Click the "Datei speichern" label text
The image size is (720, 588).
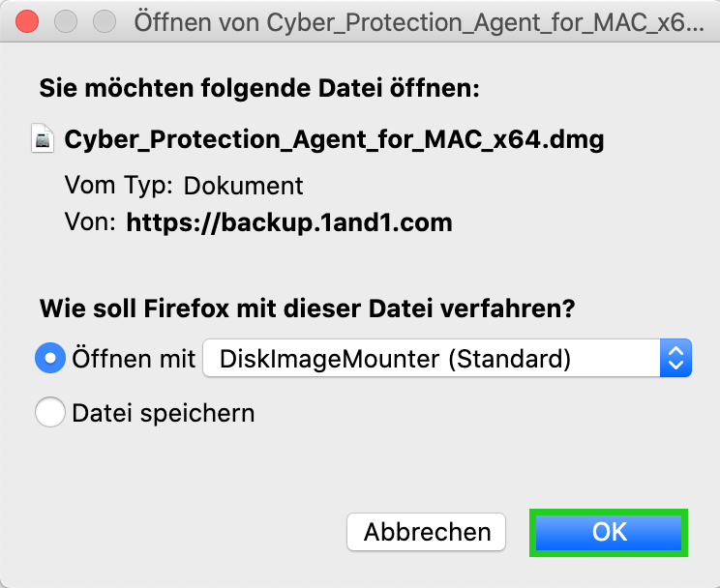pos(163,413)
